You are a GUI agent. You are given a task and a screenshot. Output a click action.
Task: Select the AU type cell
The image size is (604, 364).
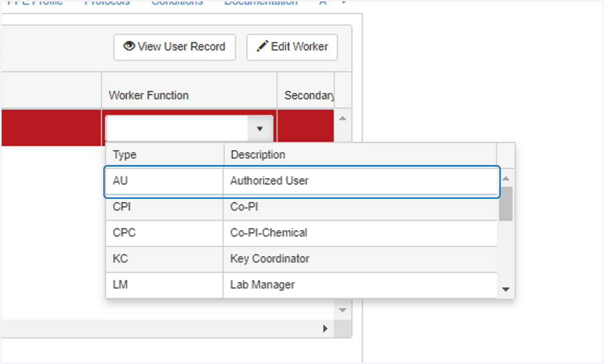[x=164, y=181]
